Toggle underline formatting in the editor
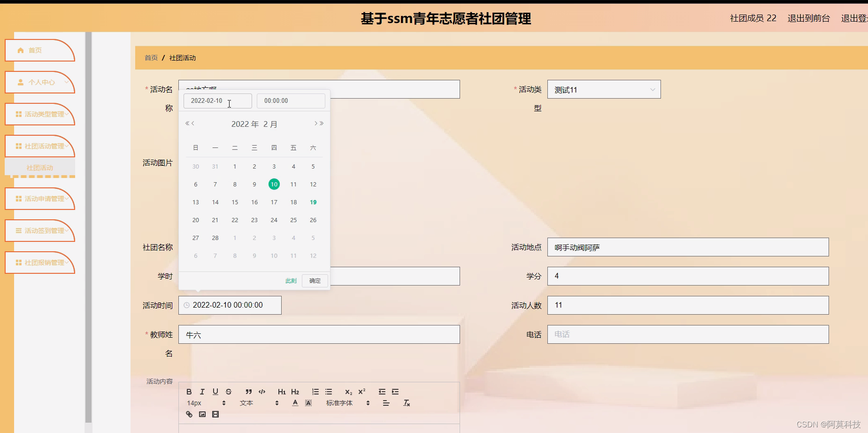This screenshot has height=433, width=868. click(215, 392)
